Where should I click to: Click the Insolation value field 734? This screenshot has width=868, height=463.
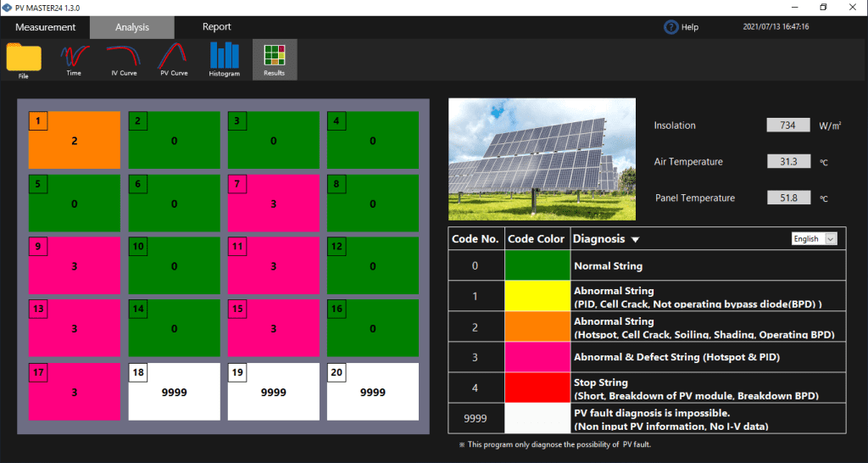(788, 126)
